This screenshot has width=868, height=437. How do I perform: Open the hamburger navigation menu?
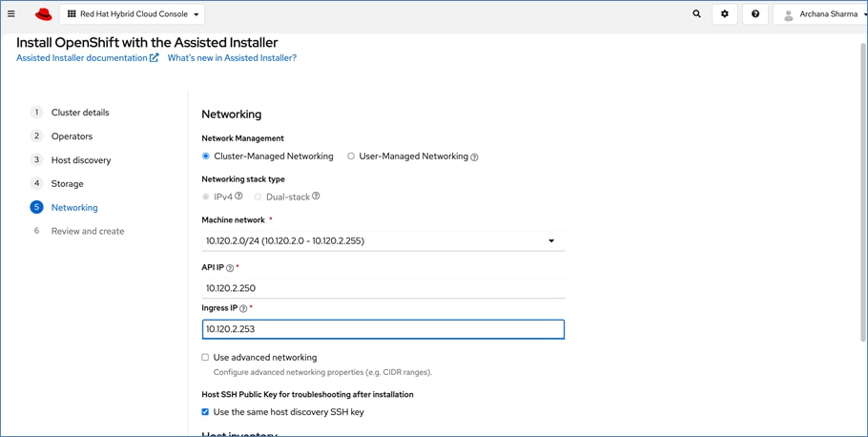(11, 14)
